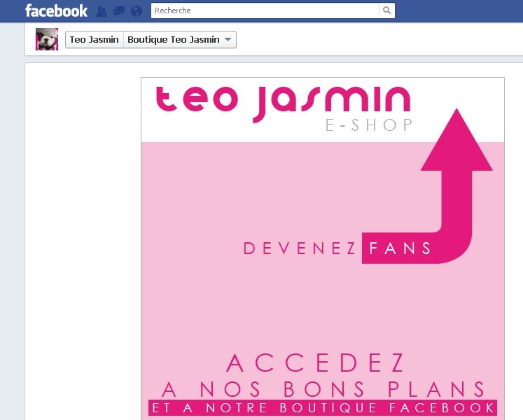
Task: Click the Teo Jasmin page button
Action: point(95,40)
